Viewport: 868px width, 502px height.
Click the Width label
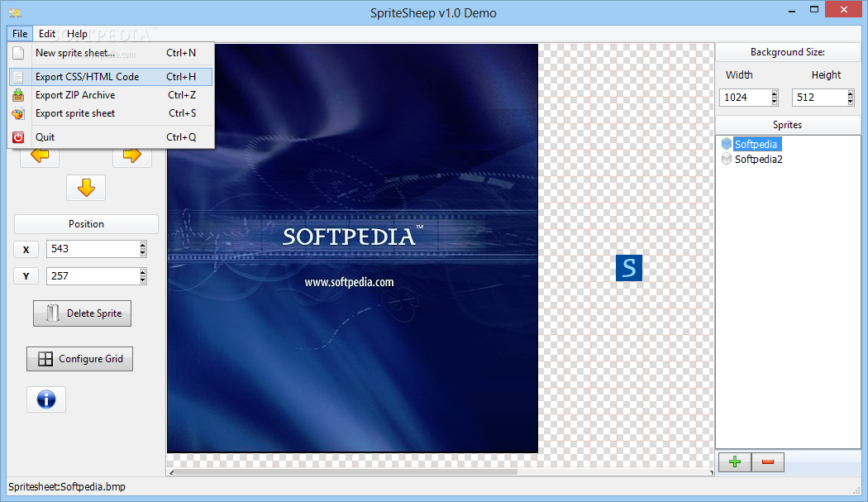(739, 74)
